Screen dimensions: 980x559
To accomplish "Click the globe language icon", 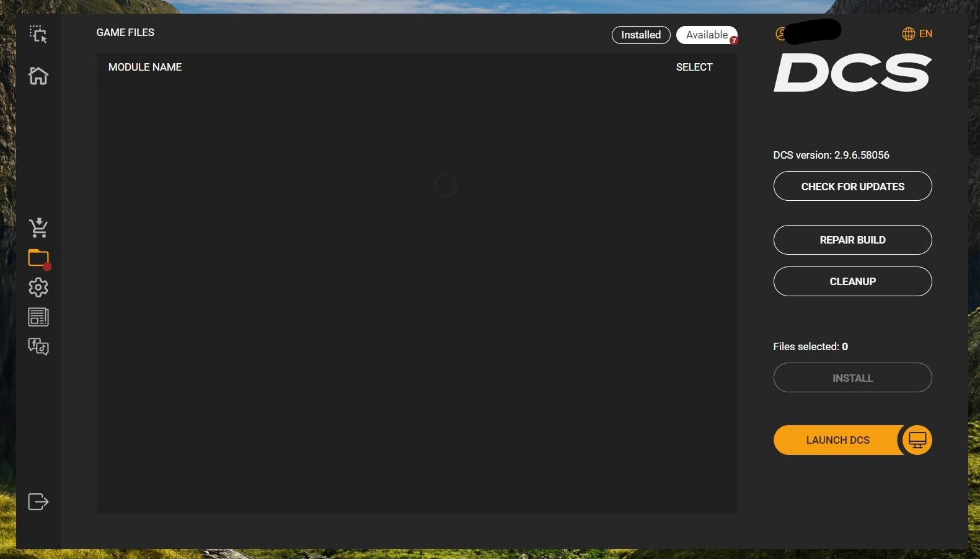I will (x=908, y=33).
